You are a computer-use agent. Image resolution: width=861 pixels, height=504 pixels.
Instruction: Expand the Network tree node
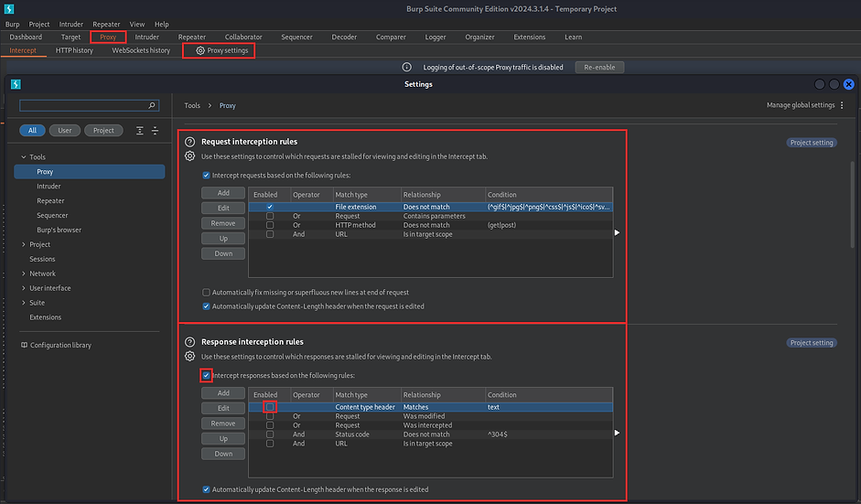pyautogui.click(x=24, y=273)
